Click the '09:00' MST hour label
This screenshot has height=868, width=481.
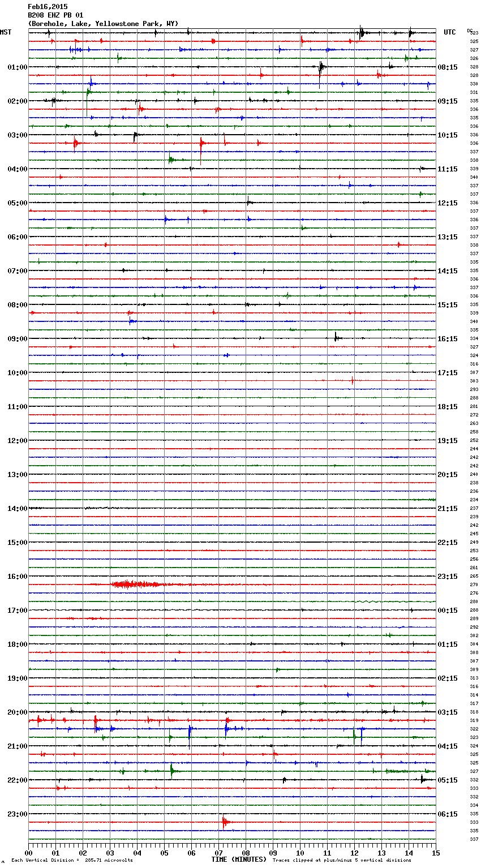[18, 339]
